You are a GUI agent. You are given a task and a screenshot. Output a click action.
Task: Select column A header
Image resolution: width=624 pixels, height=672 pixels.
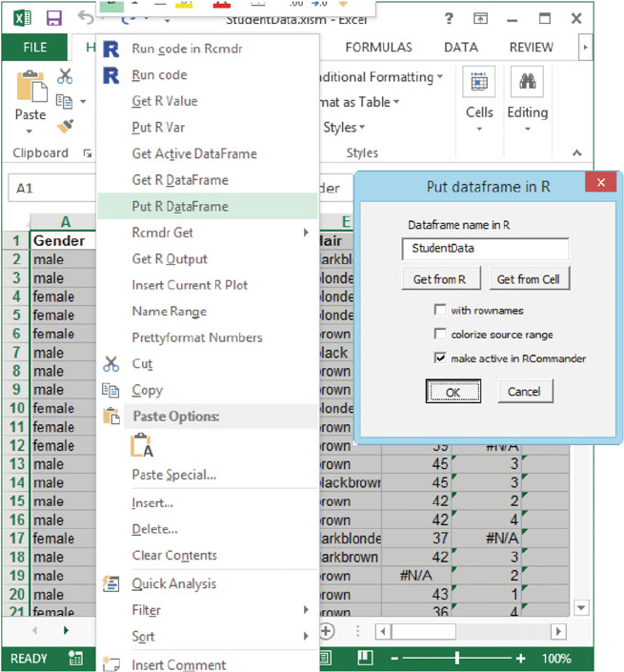click(x=64, y=222)
